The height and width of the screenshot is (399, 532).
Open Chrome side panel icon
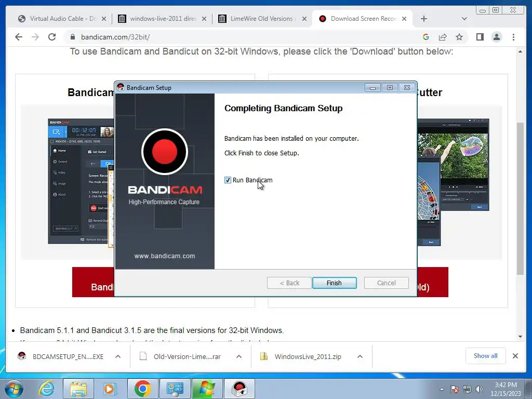480,37
